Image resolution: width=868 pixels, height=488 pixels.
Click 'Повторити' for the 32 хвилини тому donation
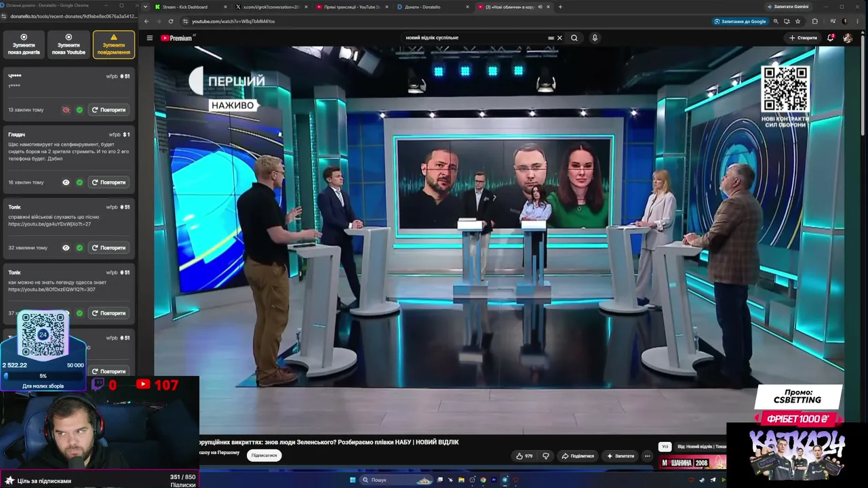[108, 248]
